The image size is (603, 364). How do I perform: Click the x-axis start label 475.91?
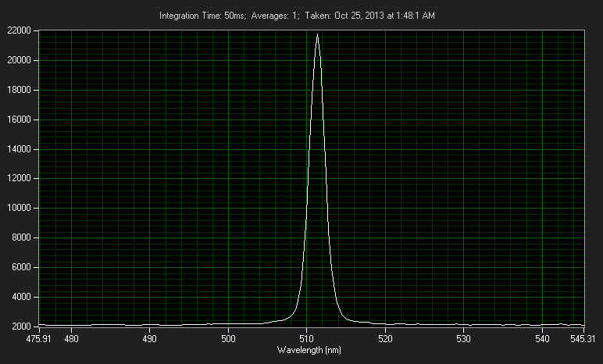(39, 339)
